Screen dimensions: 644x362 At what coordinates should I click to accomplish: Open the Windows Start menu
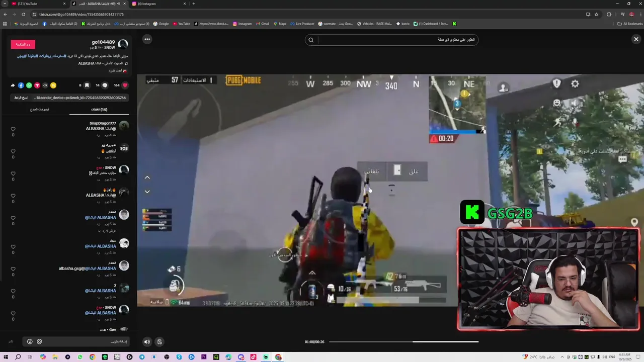6,357
